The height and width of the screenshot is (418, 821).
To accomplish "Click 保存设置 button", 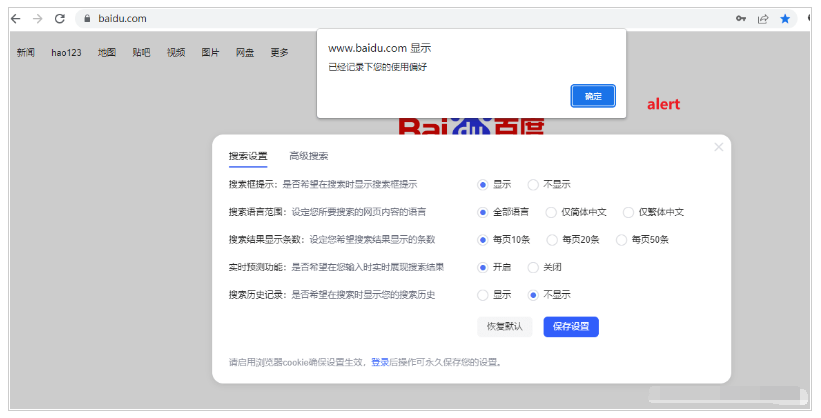I will click(x=571, y=326).
